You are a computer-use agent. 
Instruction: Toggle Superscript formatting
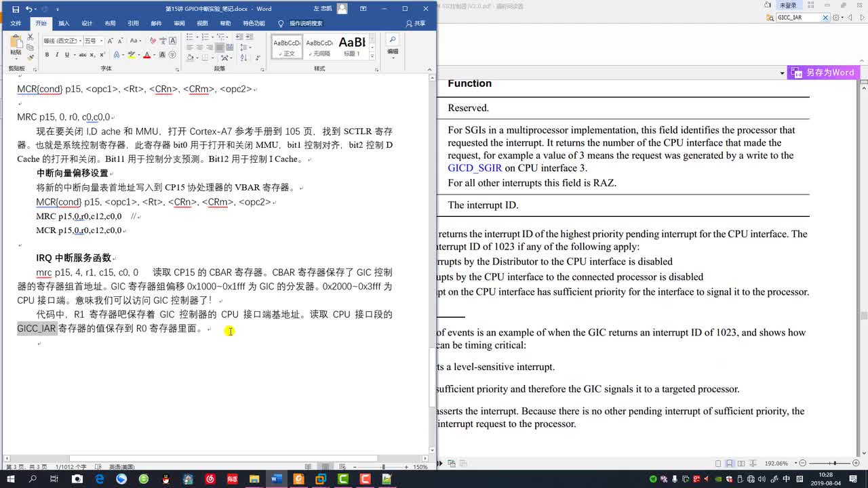[102, 55]
